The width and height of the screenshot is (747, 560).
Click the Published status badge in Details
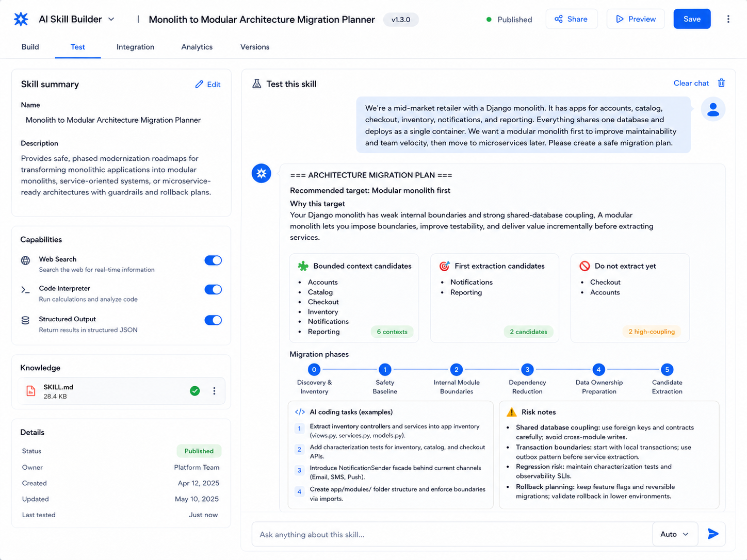click(199, 451)
